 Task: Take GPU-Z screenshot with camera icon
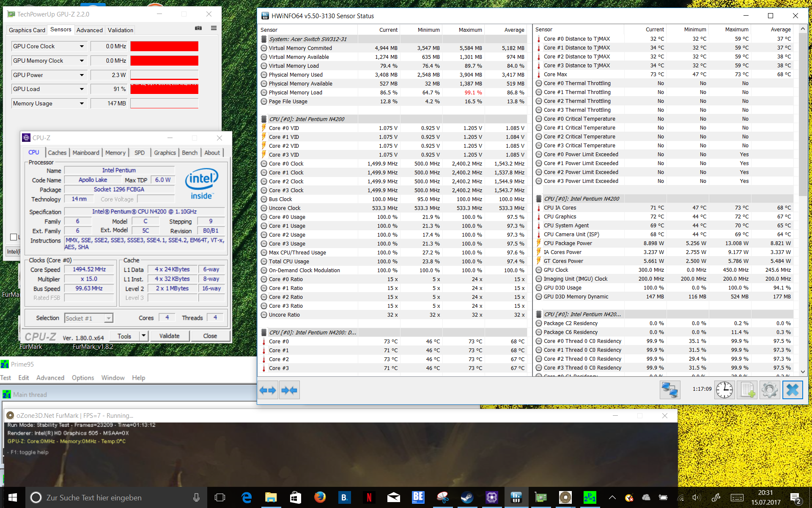(198, 28)
